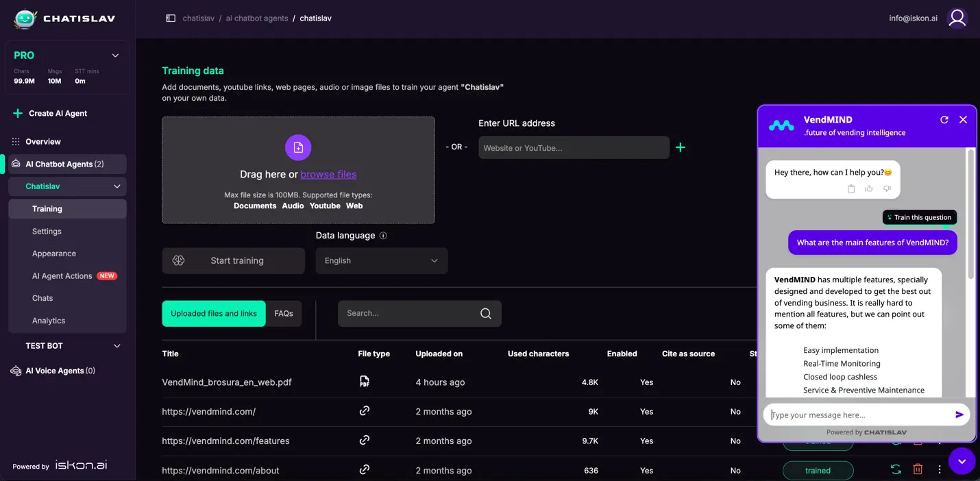Click the Start training button

pos(234,261)
